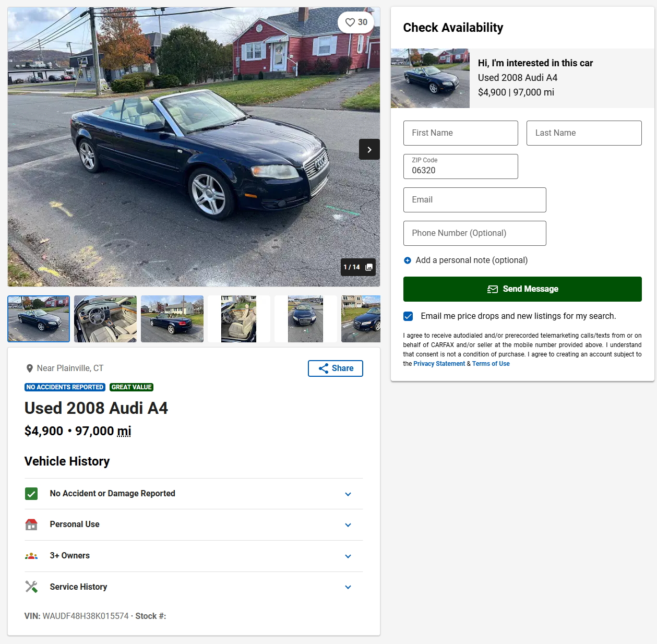
Task: Focus the First Name field
Action: tap(461, 133)
